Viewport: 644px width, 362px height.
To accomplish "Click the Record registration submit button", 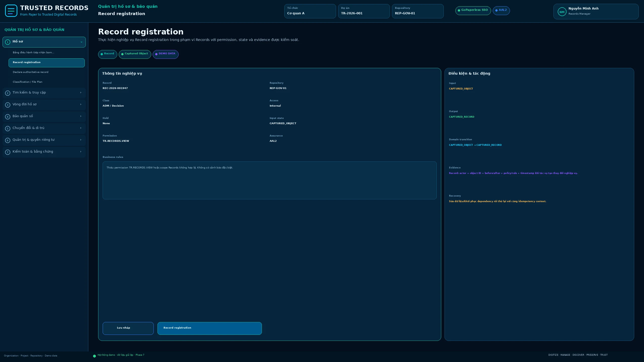I will pos(210,328).
